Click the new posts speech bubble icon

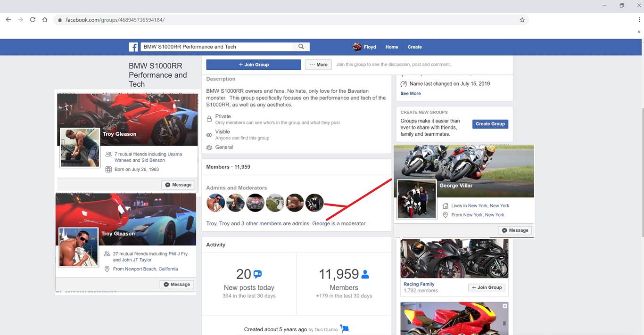(257, 274)
